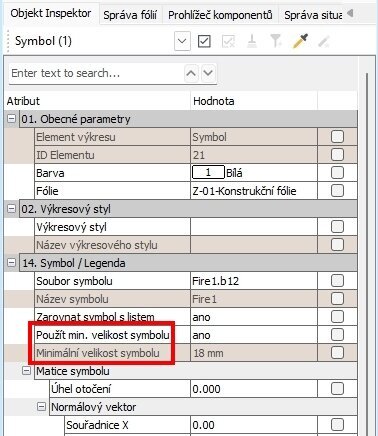378x436 pixels.
Task: Tick the checkbox for Soubor symbolu row
Action: [x=337, y=281]
